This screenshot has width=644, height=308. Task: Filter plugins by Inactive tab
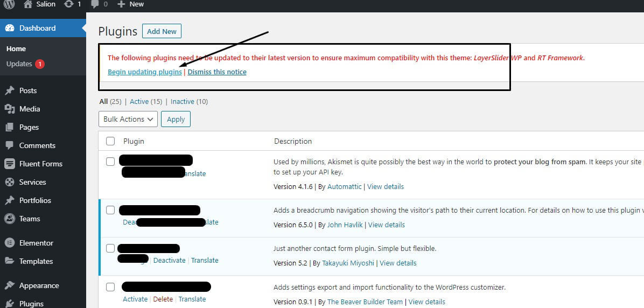[183, 101]
